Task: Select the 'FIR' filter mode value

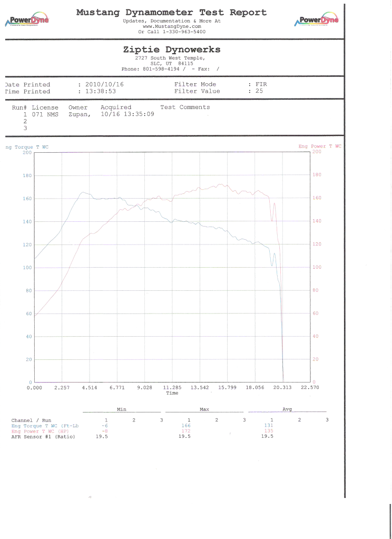Action: [261, 84]
